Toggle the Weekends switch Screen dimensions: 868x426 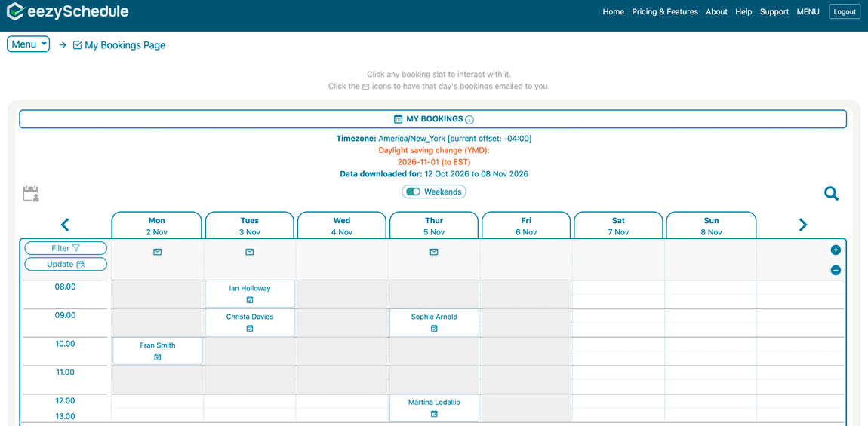pyautogui.click(x=414, y=192)
